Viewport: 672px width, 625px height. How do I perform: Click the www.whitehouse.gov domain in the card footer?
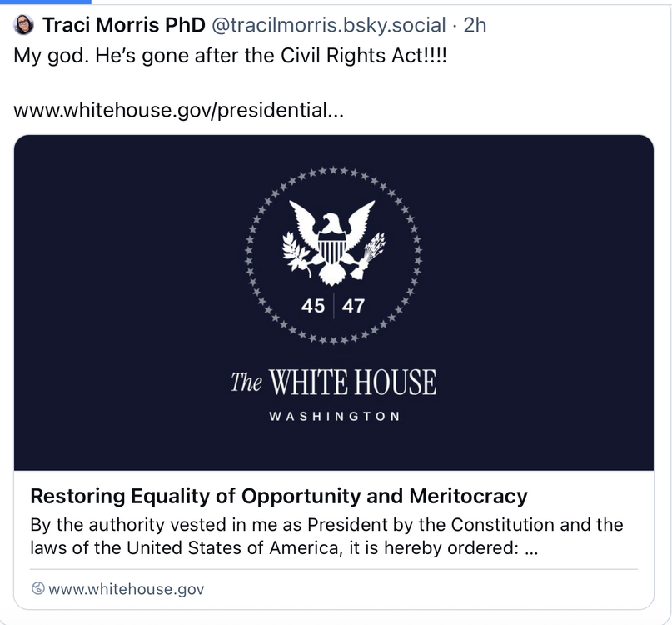(x=126, y=589)
